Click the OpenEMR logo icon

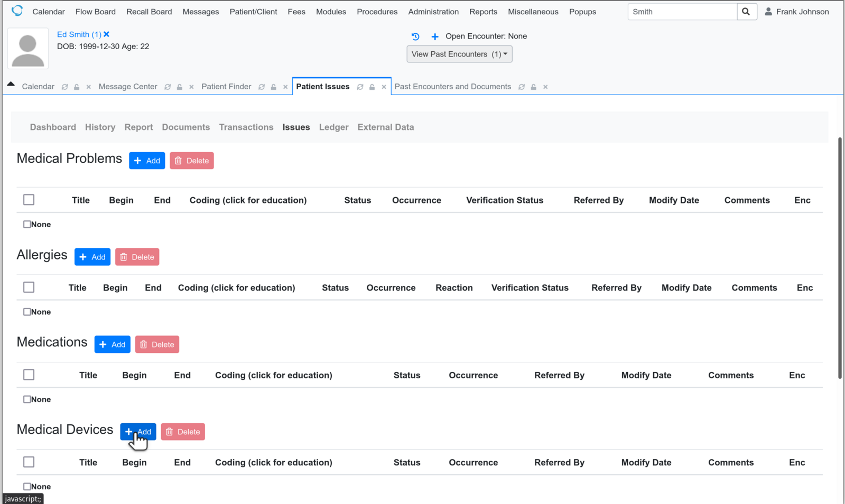coord(17,11)
